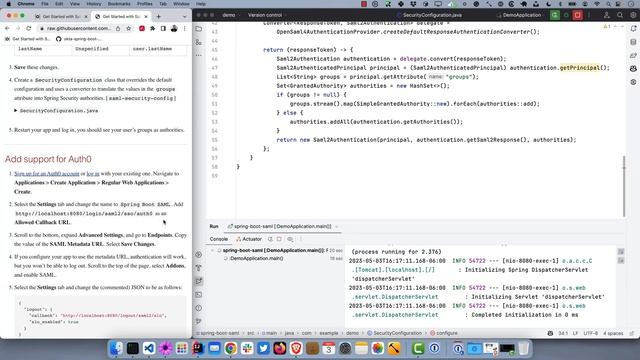640x360 pixels.
Task: Open Bookmarks menu in menu bar
Action: 119,4
